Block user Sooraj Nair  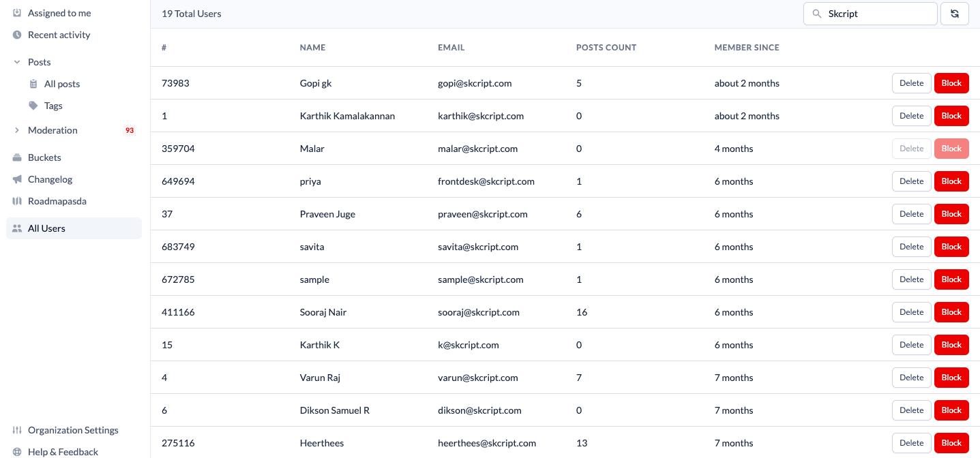tap(951, 312)
